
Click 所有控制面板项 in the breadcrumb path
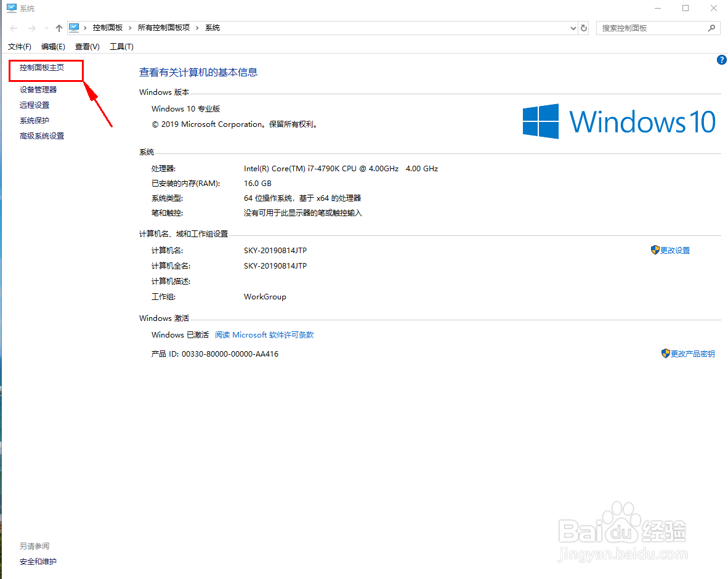(x=164, y=28)
